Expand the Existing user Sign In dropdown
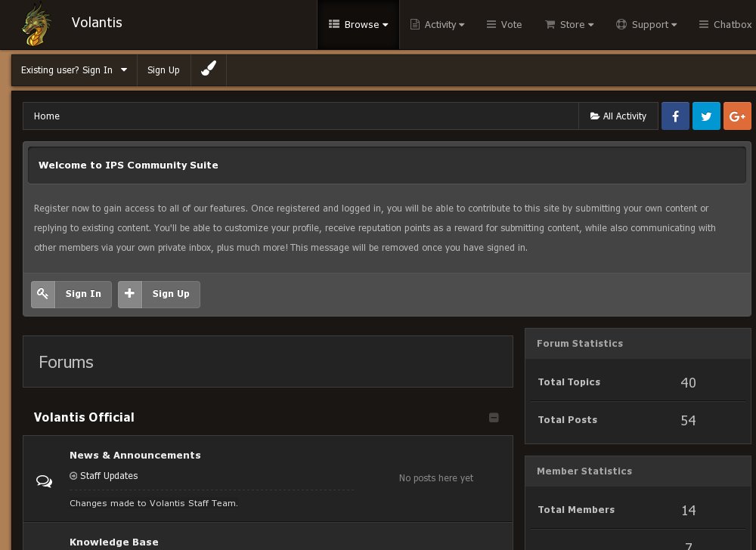Screen dimensions: 756x550 pyautogui.click(x=74, y=70)
